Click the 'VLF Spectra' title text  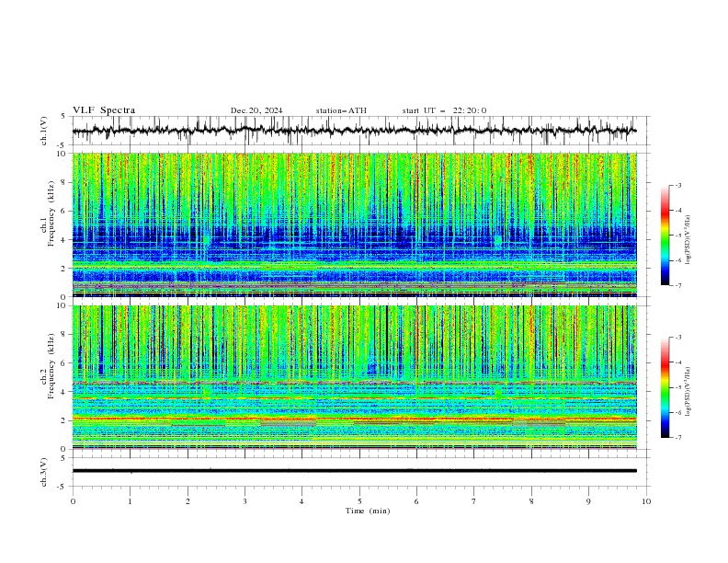click(104, 110)
